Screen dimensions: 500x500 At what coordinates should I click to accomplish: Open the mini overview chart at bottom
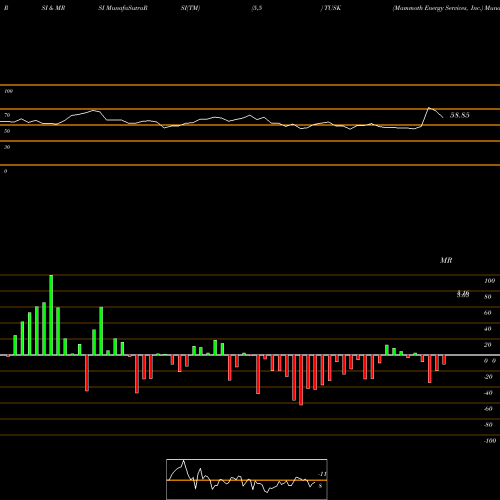pos(247,479)
